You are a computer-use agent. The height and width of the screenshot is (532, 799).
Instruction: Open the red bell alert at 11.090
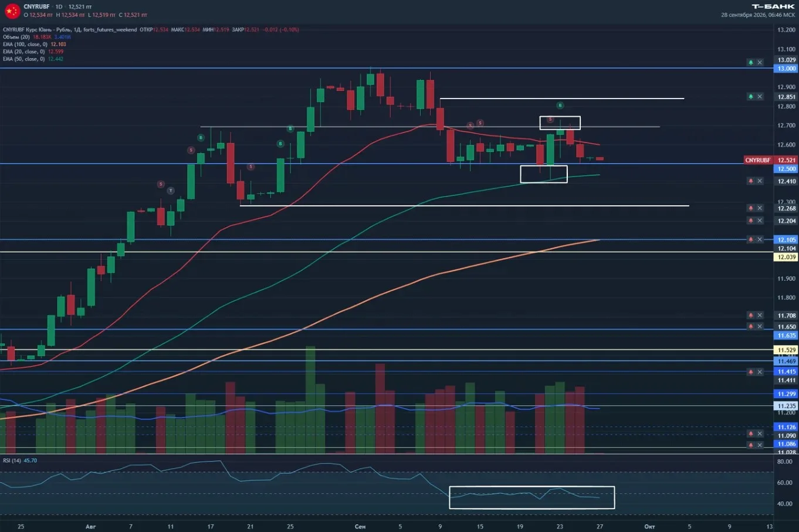coord(751,433)
